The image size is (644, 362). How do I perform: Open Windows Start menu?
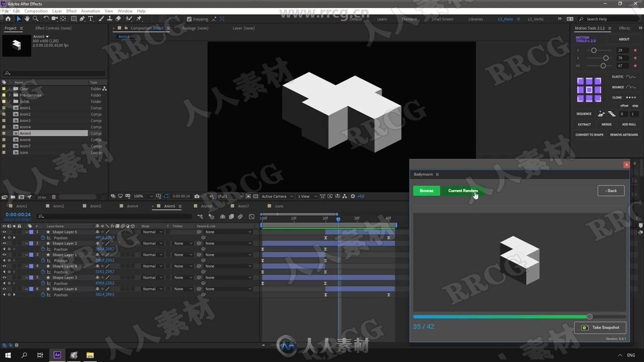8,355
